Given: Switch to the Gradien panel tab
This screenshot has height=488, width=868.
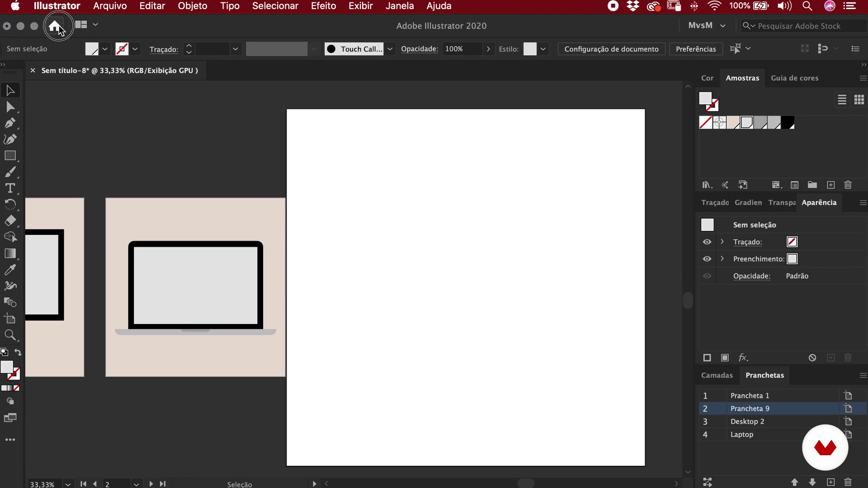Looking at the screenshot, I should 748,202.
